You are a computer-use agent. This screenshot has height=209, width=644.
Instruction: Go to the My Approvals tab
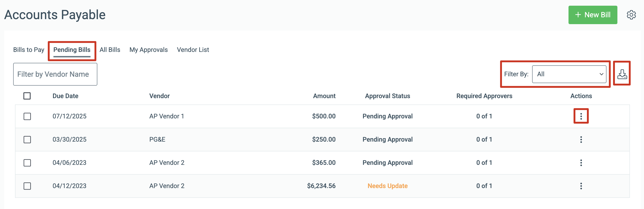pos(148,50)
